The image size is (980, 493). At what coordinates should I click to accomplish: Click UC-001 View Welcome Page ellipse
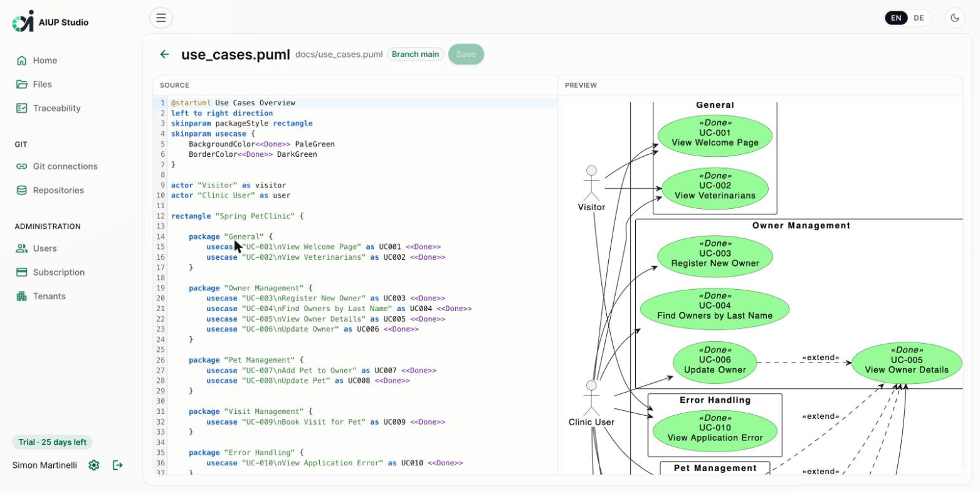715,136
